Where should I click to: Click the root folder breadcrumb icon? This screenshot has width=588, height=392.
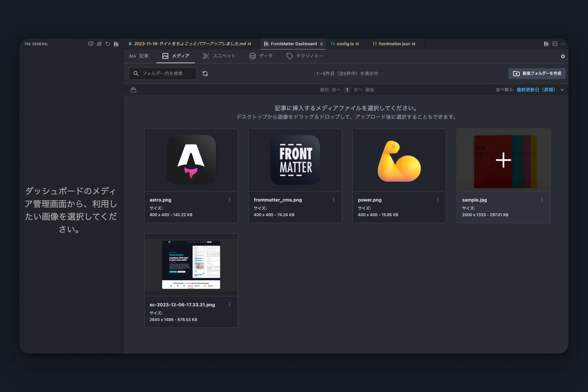pyautogui.click(x=133, y=90)
